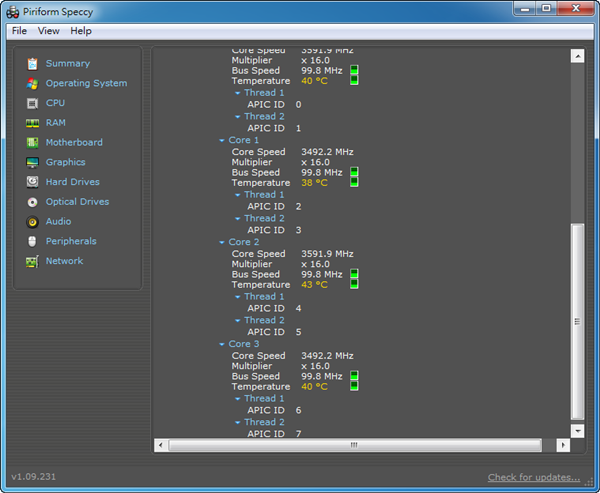Viewport: 600px width, 493px height.
Task: Click the Core 1 speed 3492.2 MHz
Action: 327,152
